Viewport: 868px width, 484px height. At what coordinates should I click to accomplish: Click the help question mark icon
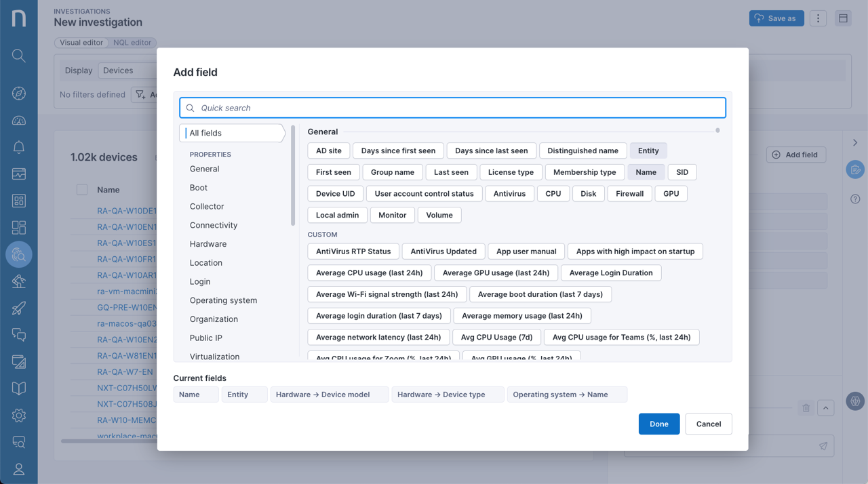855,199
